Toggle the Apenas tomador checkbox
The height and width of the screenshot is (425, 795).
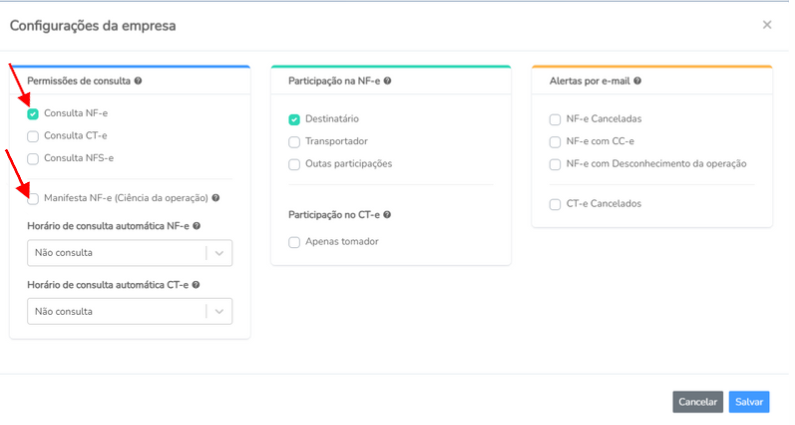tap(294, 242)
